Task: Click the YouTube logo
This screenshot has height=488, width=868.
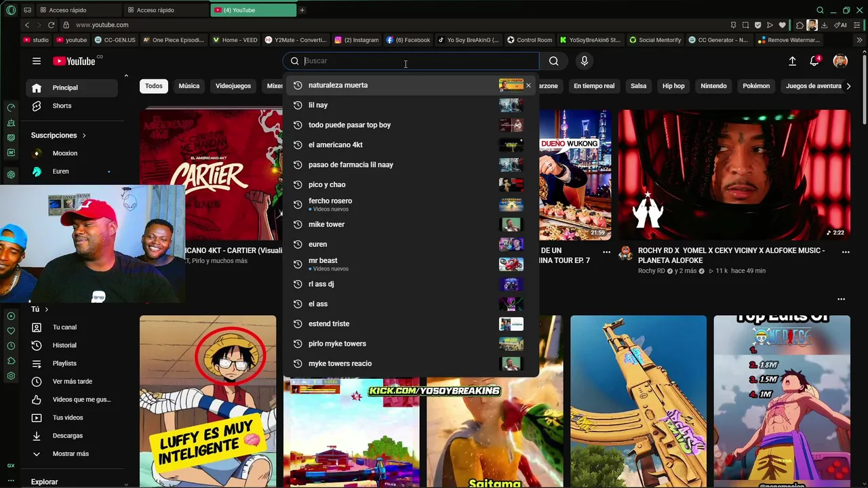Action: [74, 61]
